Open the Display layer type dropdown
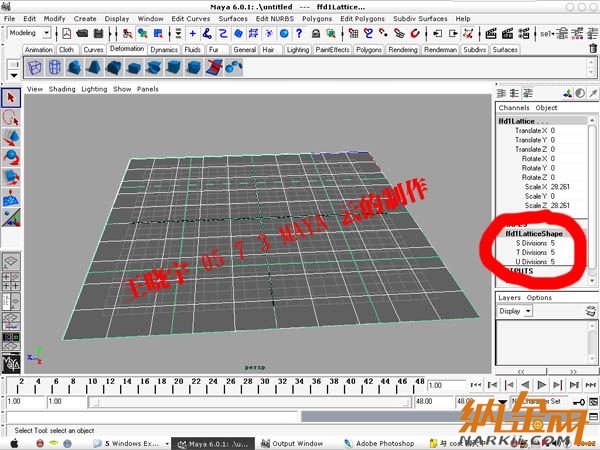 click(528, 311)
